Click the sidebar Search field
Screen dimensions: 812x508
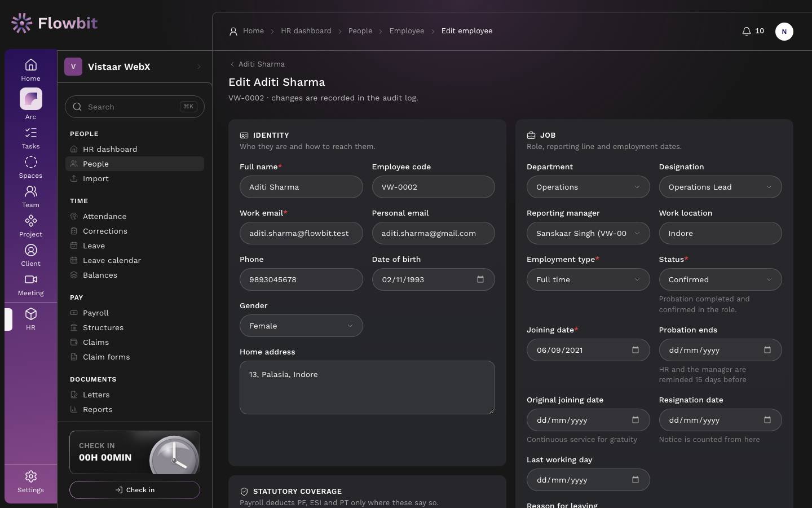[135, 107]
